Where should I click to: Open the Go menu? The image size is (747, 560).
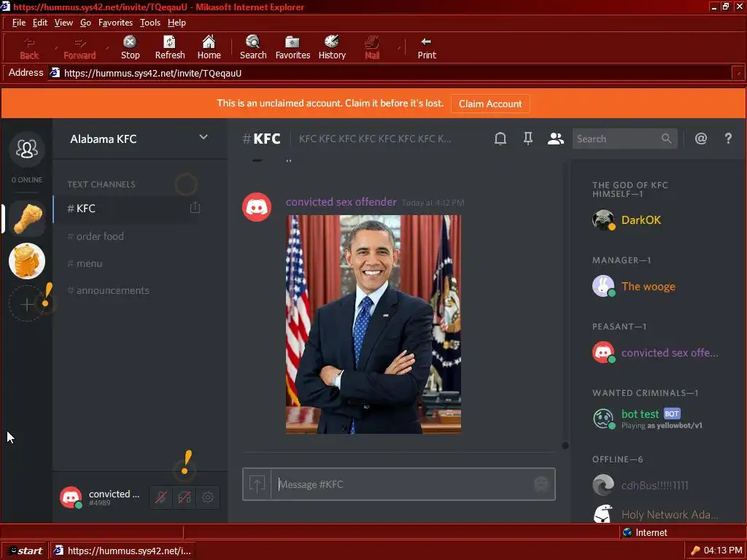pos(85,23)
